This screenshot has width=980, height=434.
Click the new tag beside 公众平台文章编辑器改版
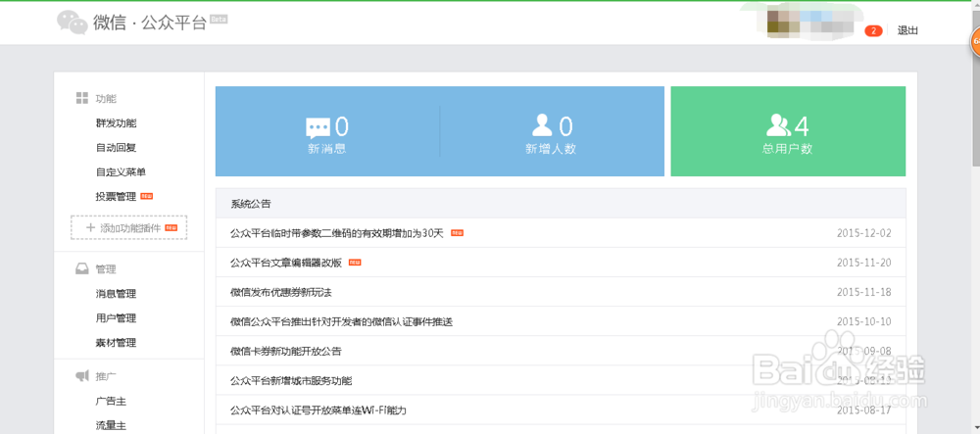point(355,263)
